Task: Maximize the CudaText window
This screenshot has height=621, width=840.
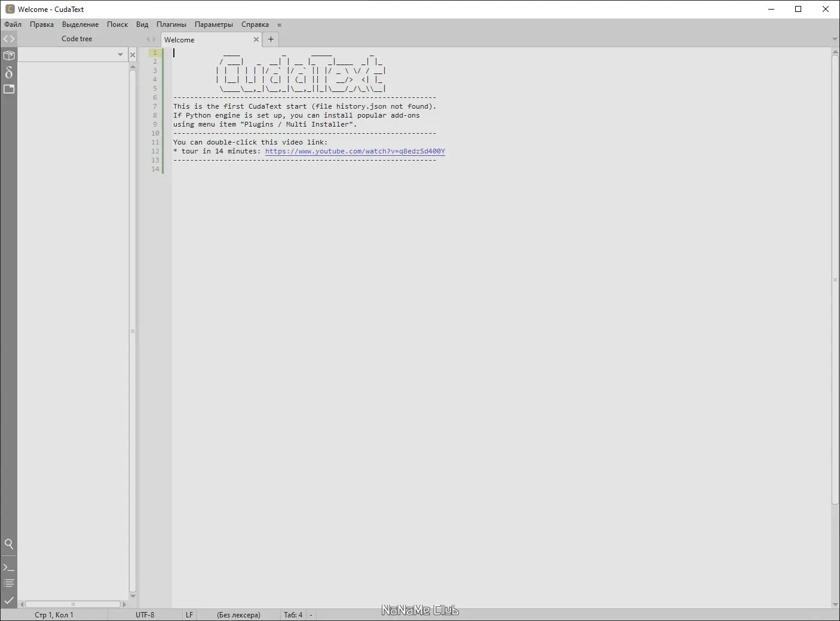Action: coord(798,9)
